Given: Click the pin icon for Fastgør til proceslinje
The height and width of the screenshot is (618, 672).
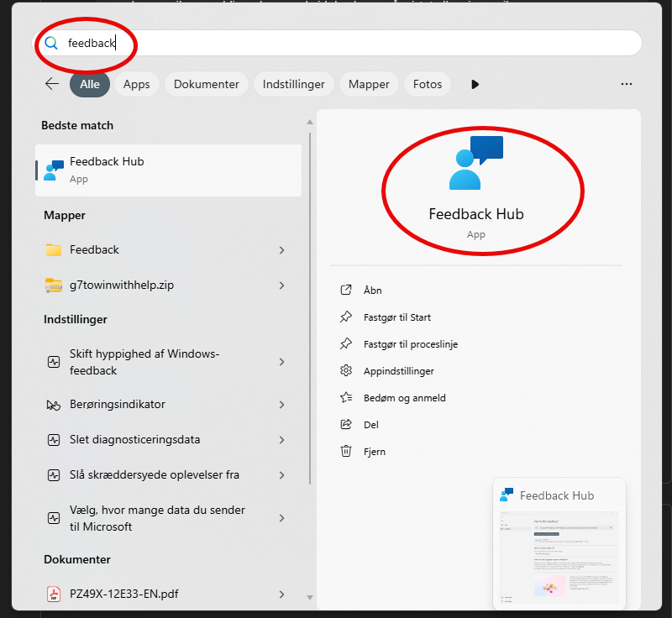Looking at the screenshot, I should pos(346,344).
